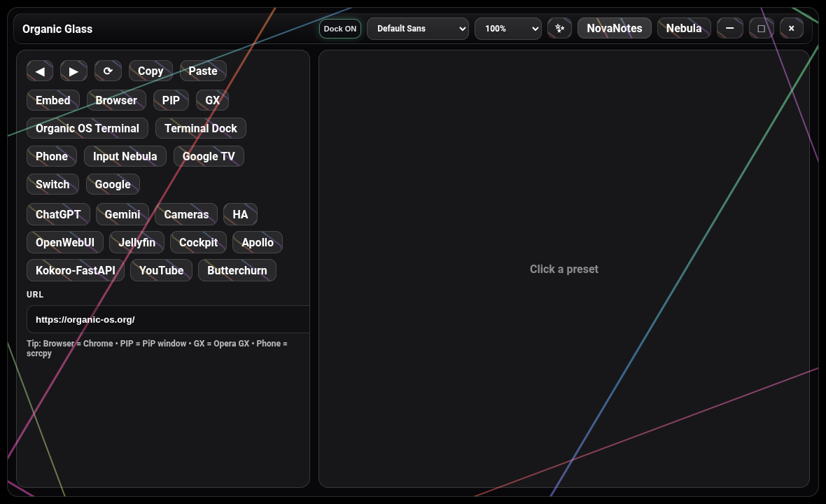The image size is (826, 504).
Task: Open Organic OS Terminal
Action: click(87, 129)
